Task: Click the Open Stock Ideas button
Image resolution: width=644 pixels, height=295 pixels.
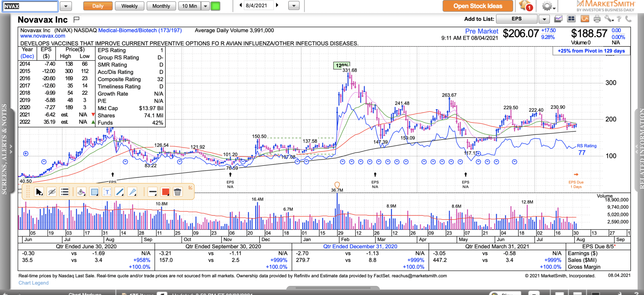Action: coord(478,6)
